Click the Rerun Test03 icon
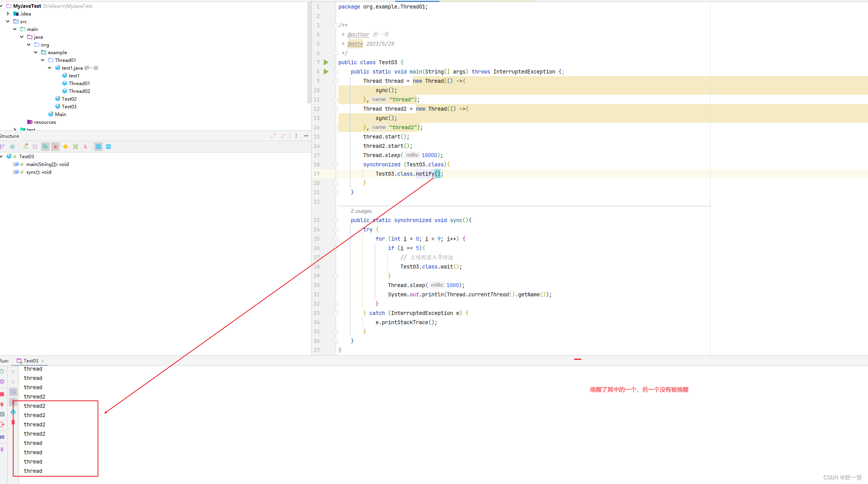Screen dimensions: 868x484 coord(2,371)
